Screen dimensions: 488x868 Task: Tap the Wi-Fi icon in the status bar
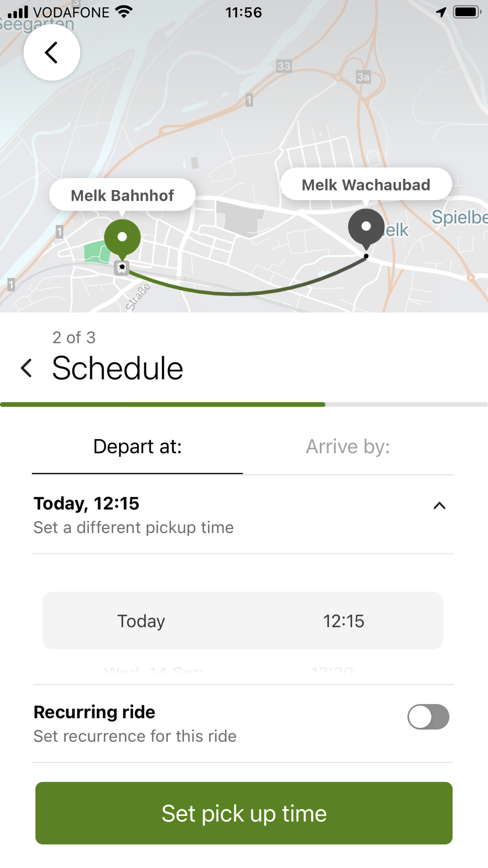coord(124,12)
